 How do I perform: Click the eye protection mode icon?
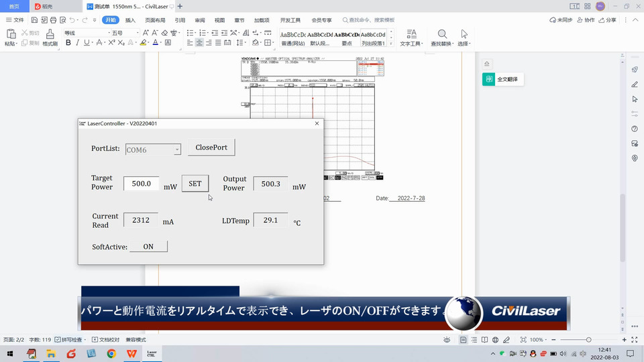point(447,339)
